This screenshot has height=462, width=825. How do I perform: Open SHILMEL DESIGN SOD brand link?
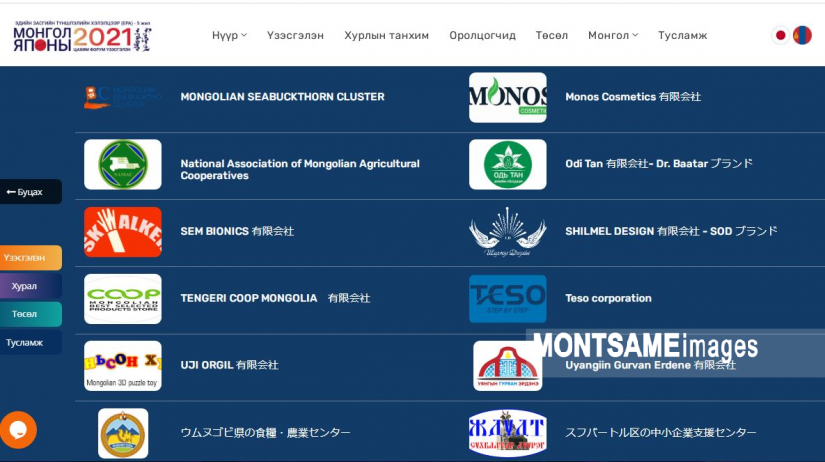671,231
